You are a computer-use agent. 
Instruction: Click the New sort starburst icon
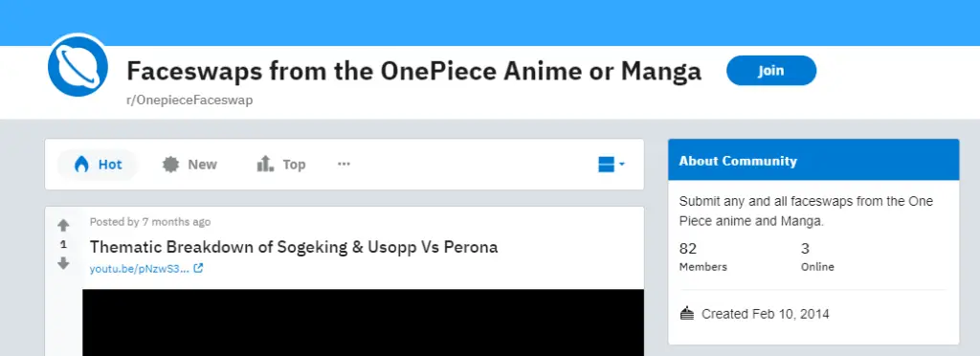click(170, 165)
